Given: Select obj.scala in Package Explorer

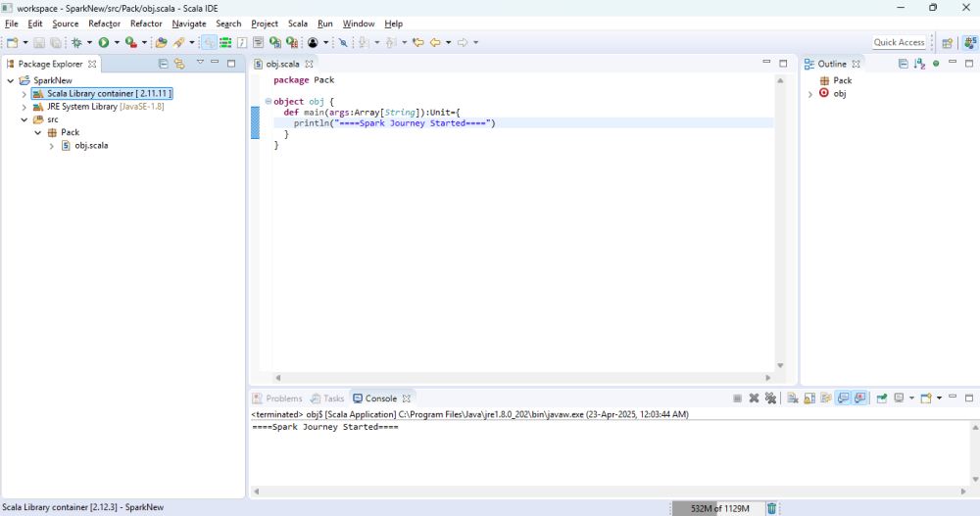Looking at the screenshot, I should click(91, 146).
